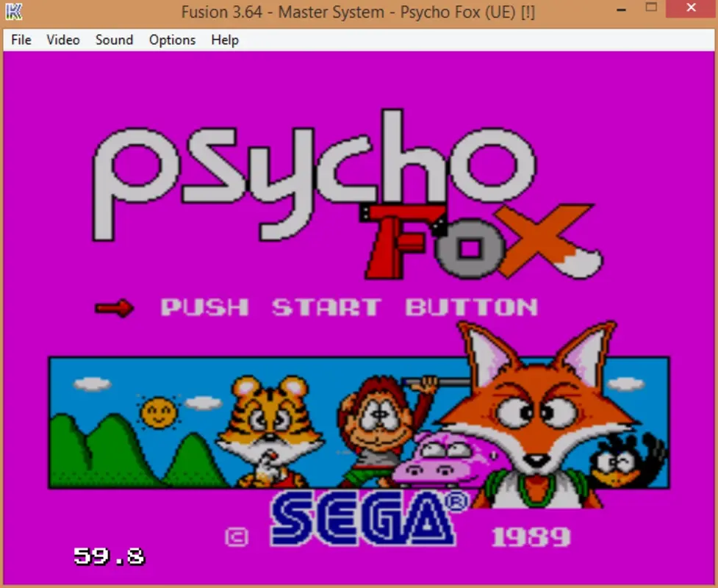Click the PUSH START BUTTON text

tap(349, 308)
